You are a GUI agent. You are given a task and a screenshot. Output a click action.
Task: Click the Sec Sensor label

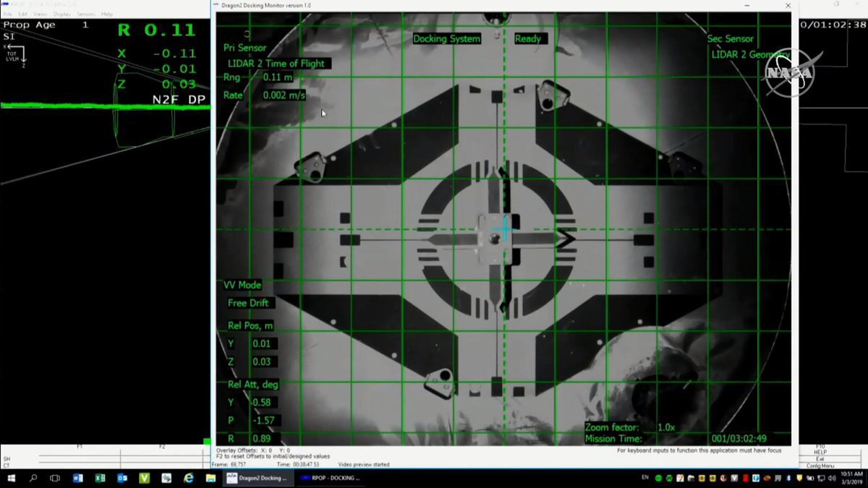pos(730,39)
